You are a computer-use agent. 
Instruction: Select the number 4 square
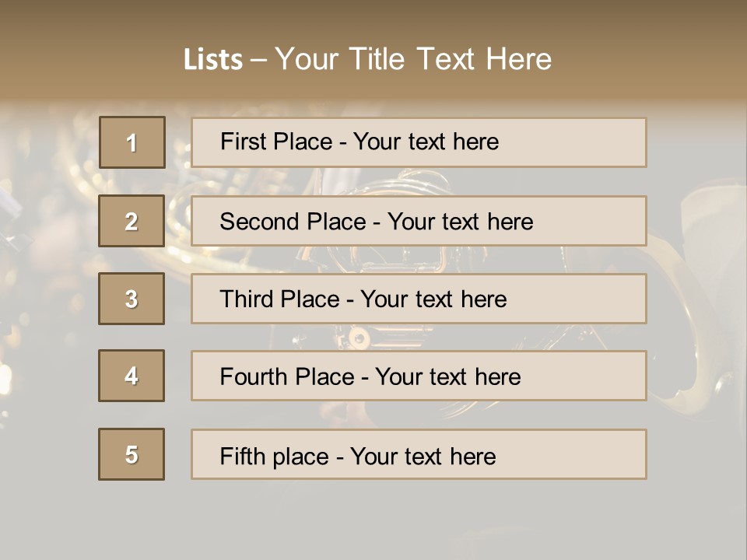point(132,376)
